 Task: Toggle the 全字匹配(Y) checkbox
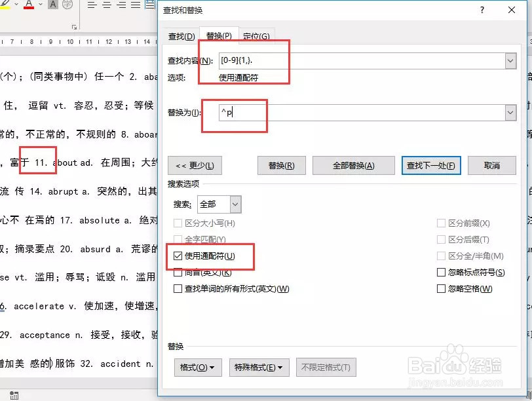pos(178,240)
